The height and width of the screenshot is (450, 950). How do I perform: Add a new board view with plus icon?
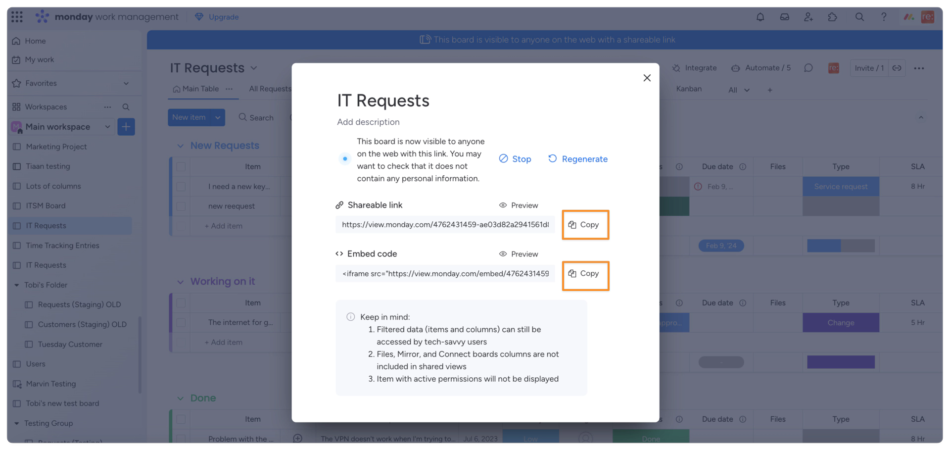click(770, 90)
